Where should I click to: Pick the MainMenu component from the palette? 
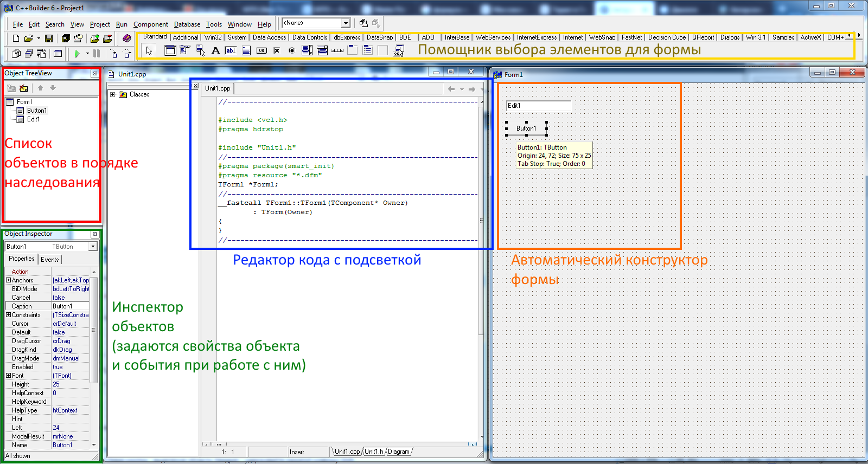tap(185, 50)
